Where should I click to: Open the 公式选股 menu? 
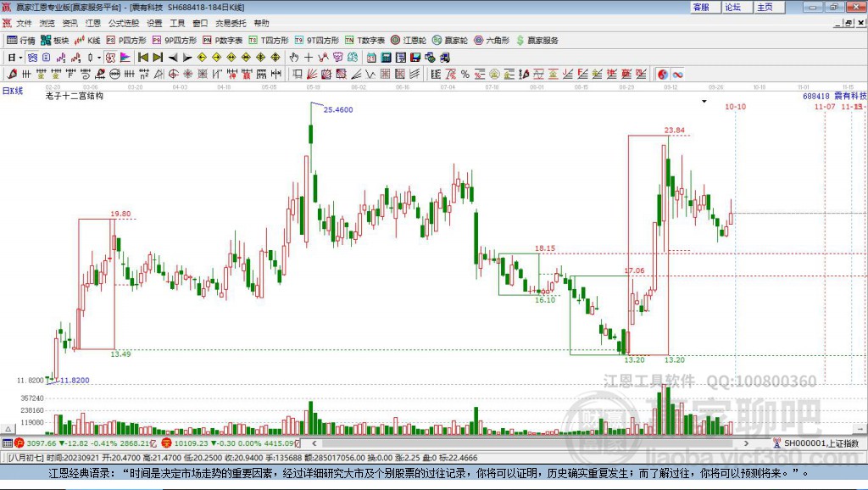[124, 23]
